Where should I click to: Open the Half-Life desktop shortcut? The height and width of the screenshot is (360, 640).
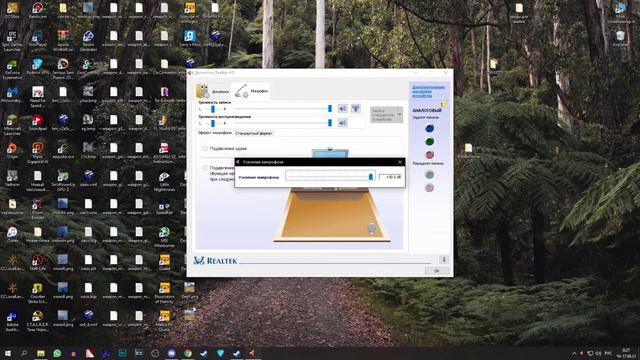38,262
